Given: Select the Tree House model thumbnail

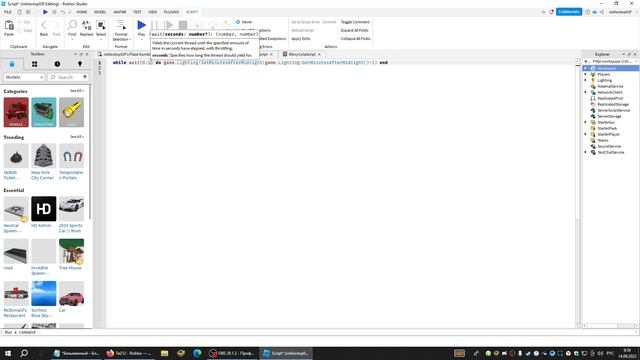Looking at the screenshot, I should [x=71, y=251].
